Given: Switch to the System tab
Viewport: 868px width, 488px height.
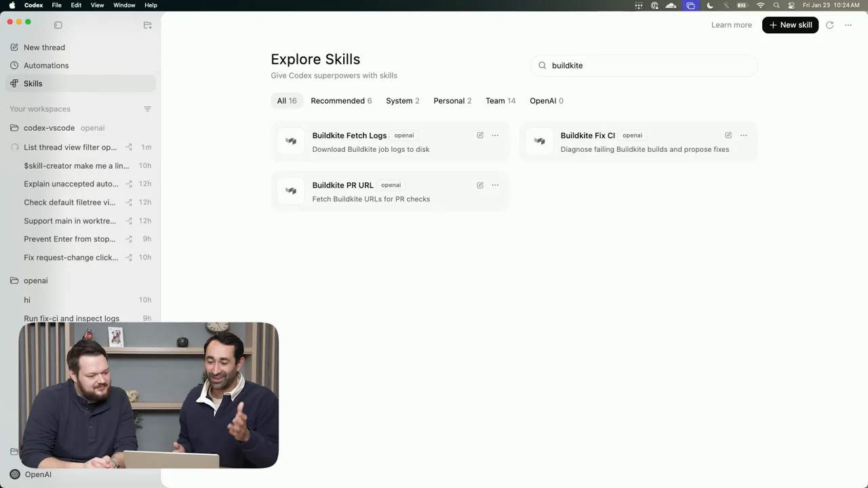Looking at the screenshot, I should click(x=402, y=101).
